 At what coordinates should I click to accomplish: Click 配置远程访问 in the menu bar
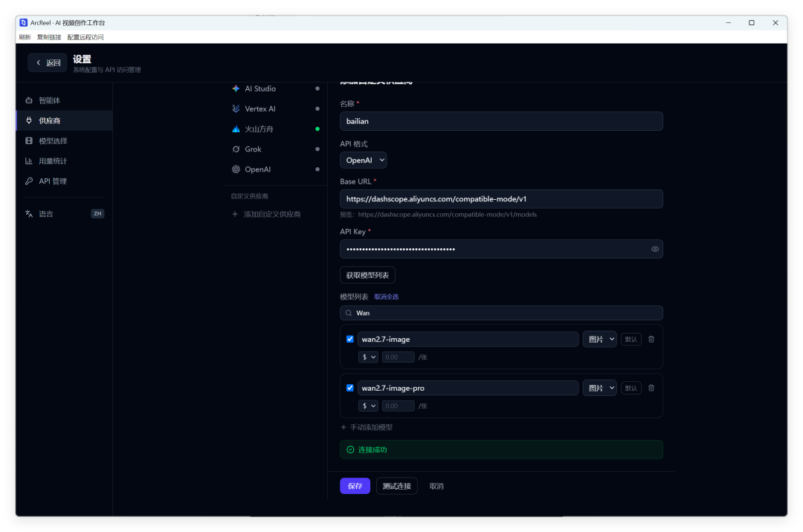tap(85, 37)
